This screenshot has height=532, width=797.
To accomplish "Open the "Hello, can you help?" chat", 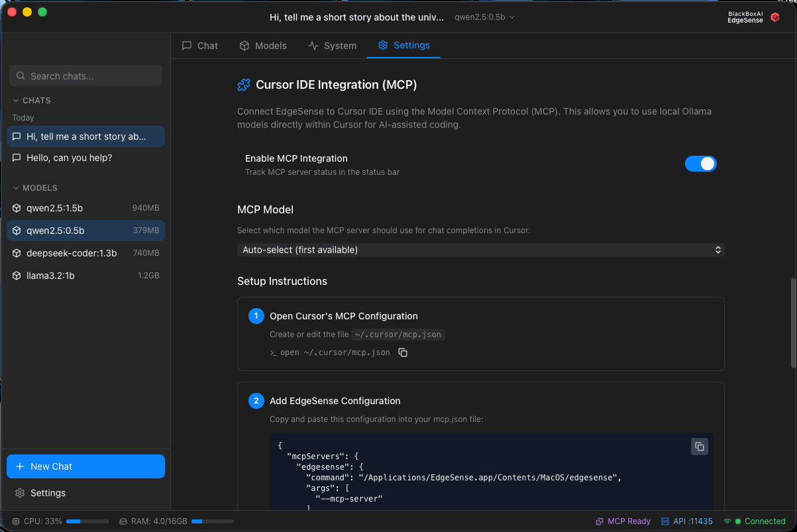I will click(69, 158).
